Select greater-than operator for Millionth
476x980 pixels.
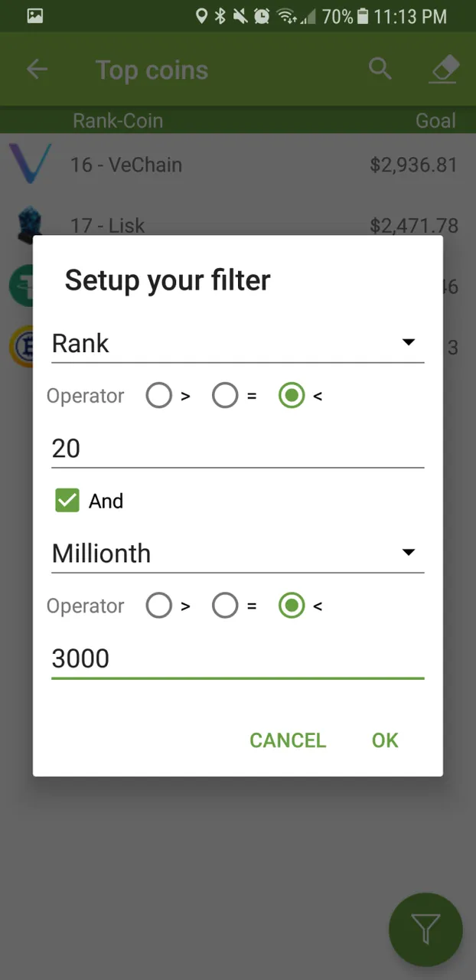[x=159, y=606]
